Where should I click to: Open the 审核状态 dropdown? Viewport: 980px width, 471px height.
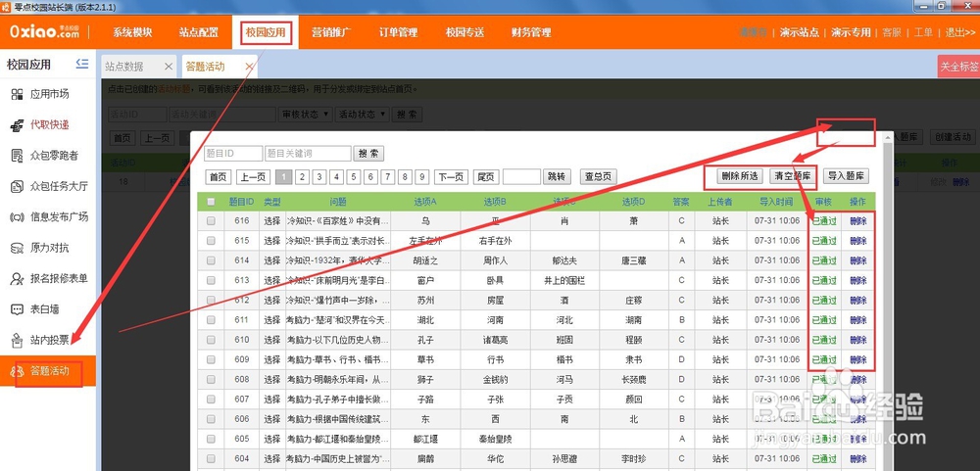click(305, 115)
